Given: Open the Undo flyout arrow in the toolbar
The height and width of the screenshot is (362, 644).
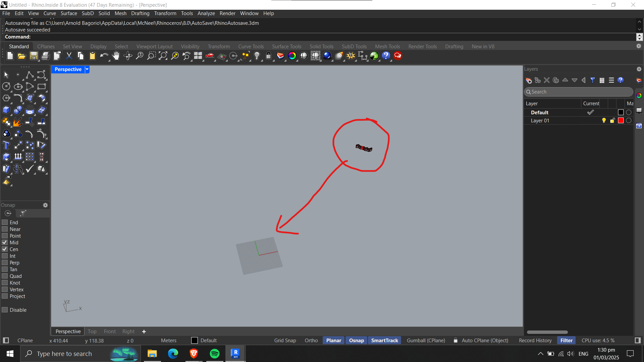Looking at the screenshot, I should 109,60.
